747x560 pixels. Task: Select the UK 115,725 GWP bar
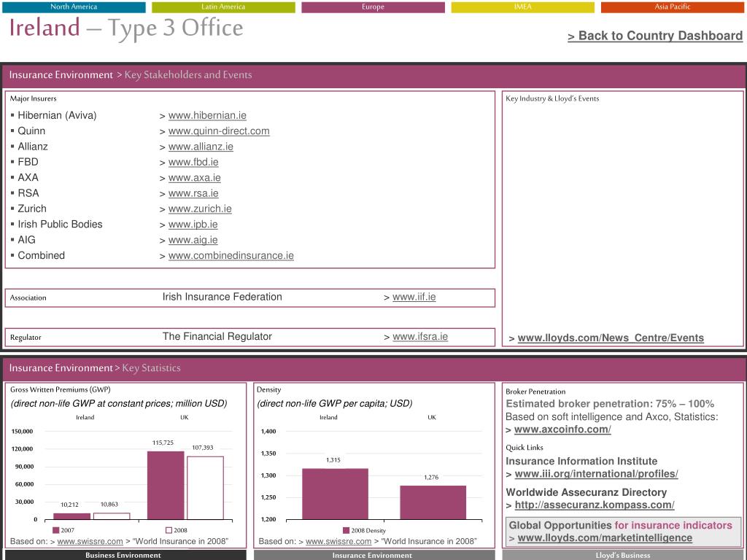[166, 485]
